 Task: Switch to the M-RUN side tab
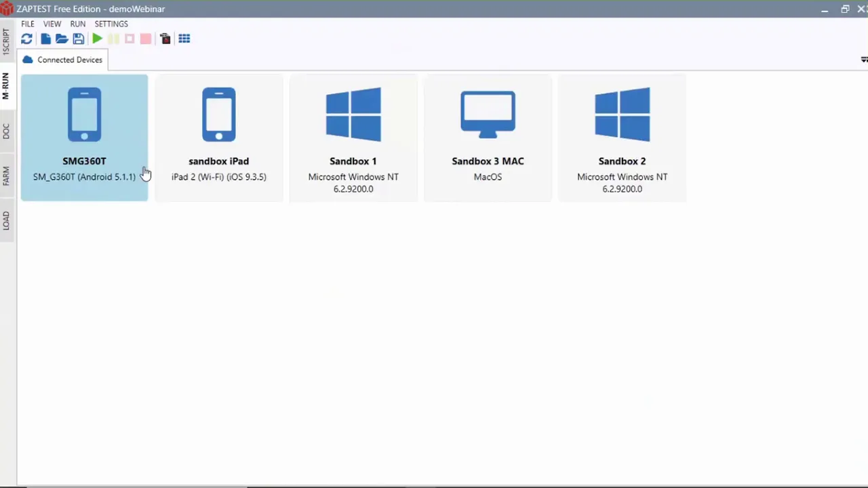coord(6,86)
